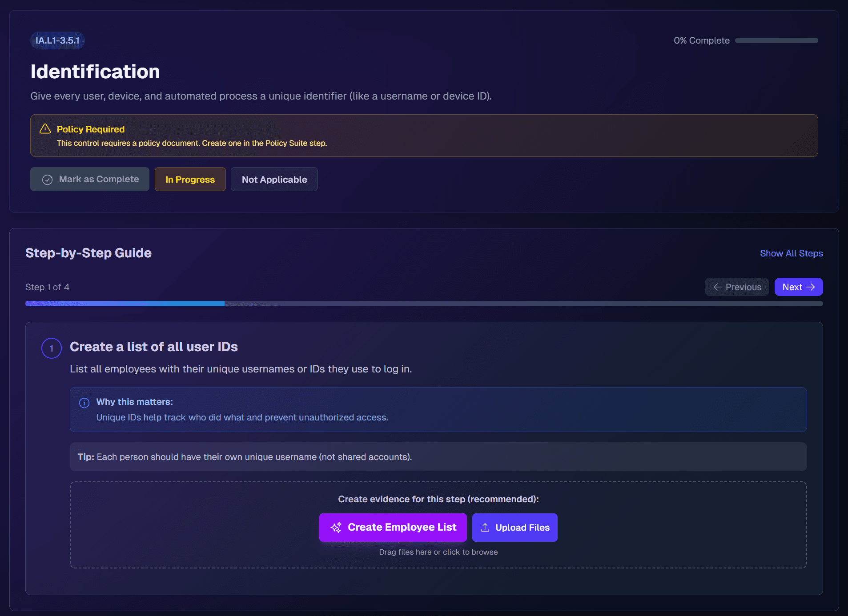Click the Create Employee List button

tap(393, 527)
